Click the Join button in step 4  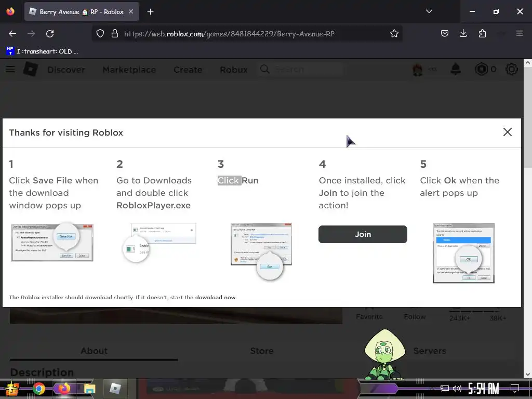click(x=363, y=234)
